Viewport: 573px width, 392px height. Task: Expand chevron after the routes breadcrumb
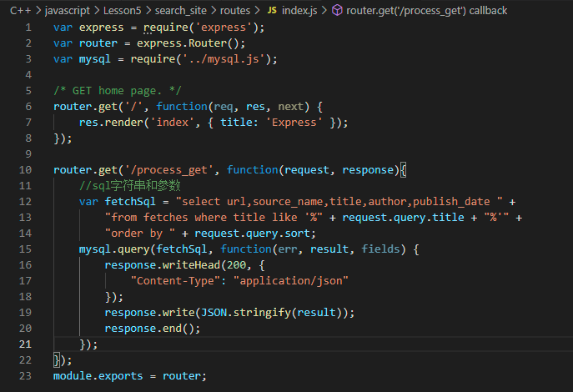tap(257, 11)
